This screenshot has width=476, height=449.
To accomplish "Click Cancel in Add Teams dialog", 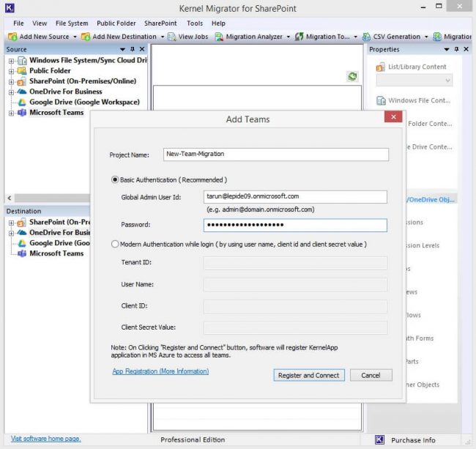I will (371, 375).
